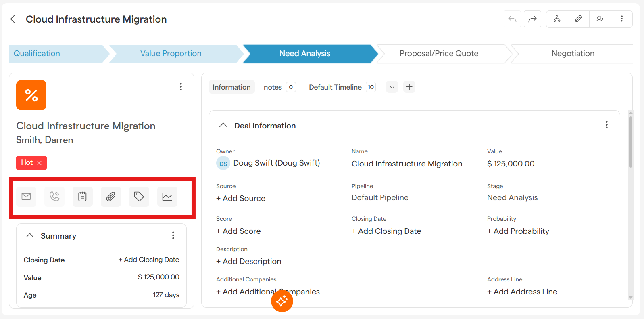Collapse the Summary section

[x=30, y=235]
